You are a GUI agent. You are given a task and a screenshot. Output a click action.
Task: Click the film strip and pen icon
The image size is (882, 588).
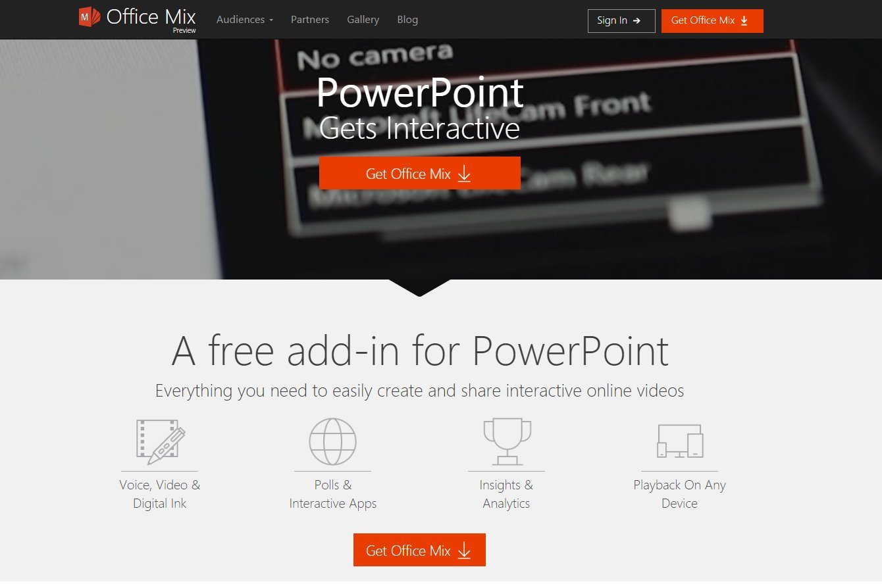pos(160,440)
